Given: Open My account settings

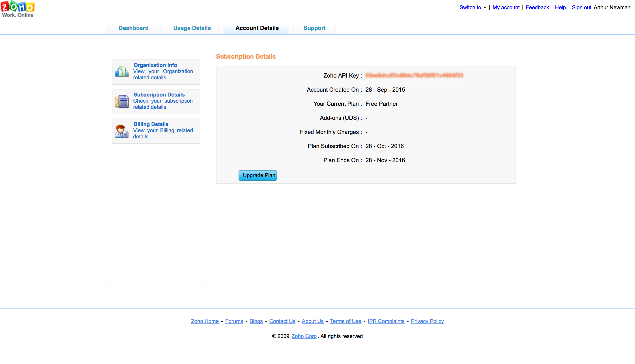Looking at the screenshot, I should (x=506, y=7).
